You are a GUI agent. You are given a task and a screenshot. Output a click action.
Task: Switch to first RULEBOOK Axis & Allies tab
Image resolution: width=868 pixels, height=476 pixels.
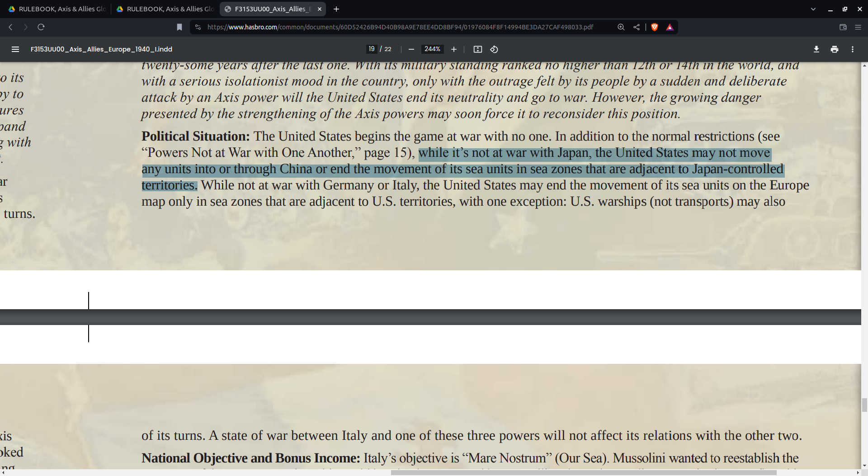pyautogui.click(x=57, y=9)
